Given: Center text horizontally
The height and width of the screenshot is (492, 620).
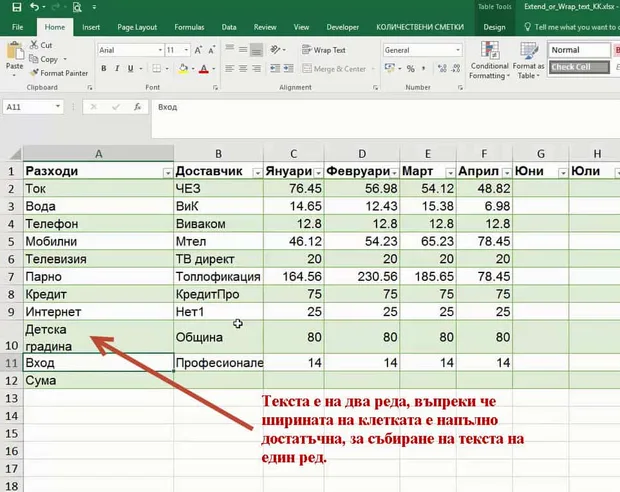Looking at the screenshot, I should point(243,69).
